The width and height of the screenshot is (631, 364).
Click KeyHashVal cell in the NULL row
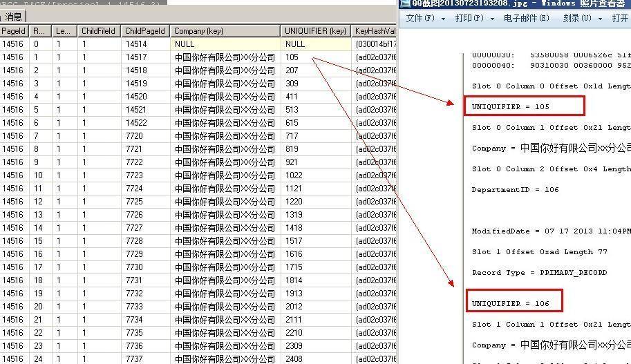[x=375, y=44]
